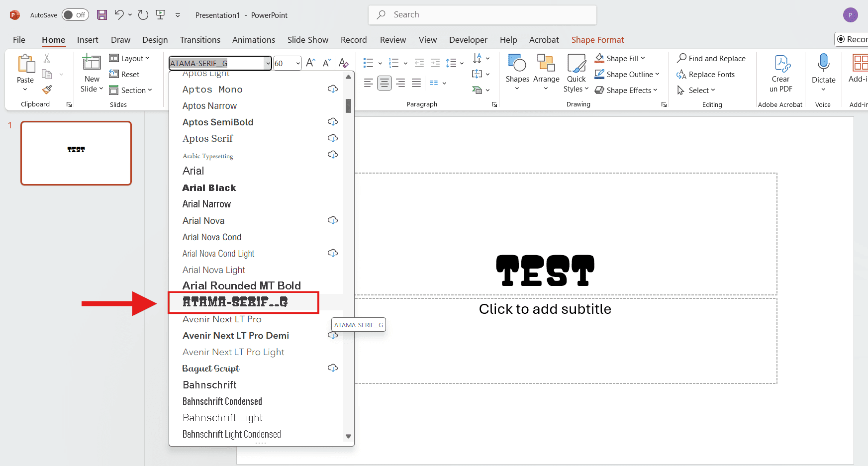Image resolution: width=868 pixels, height=466 pixels.
Task: Select slide 1 thumbnail
Action: tap(76, 153)
